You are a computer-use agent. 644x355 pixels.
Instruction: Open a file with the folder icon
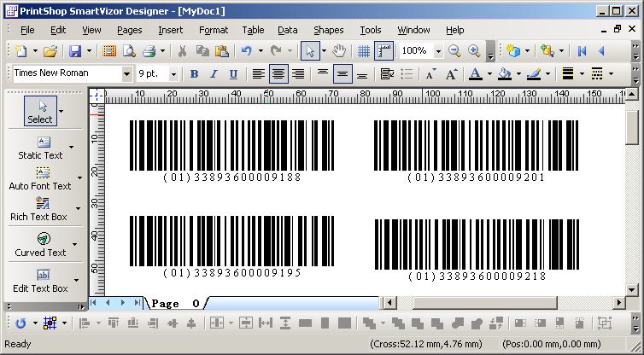tap(50, 51)
